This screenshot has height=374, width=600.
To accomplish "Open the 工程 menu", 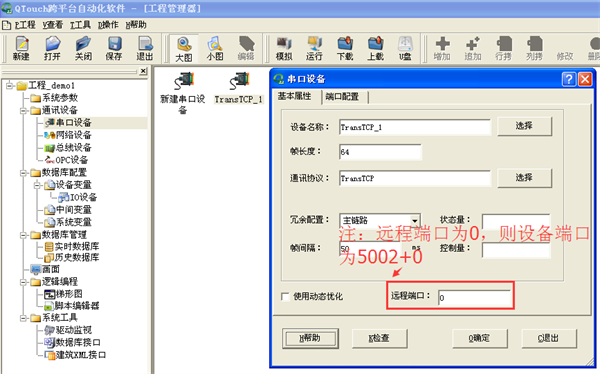I will pos(25,25).
